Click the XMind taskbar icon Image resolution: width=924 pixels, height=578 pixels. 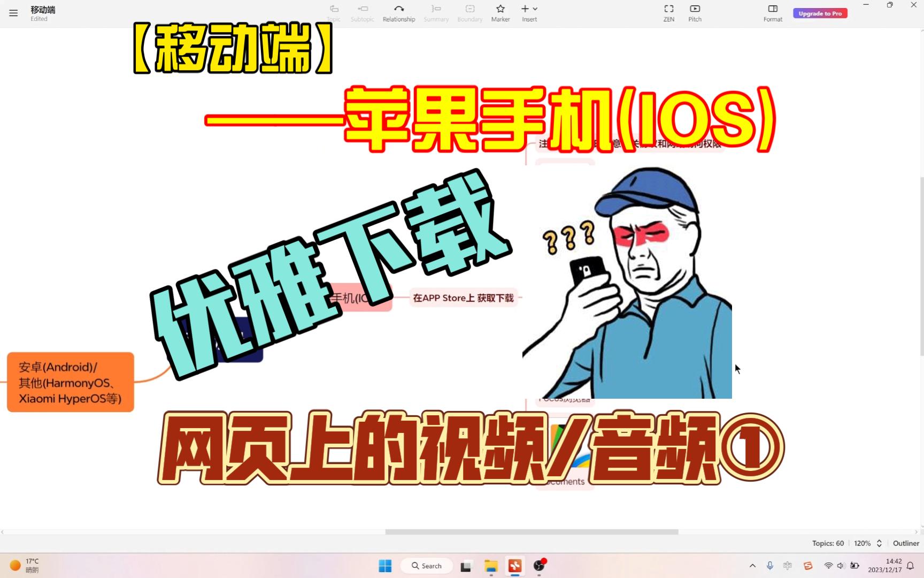pos(515,566)
